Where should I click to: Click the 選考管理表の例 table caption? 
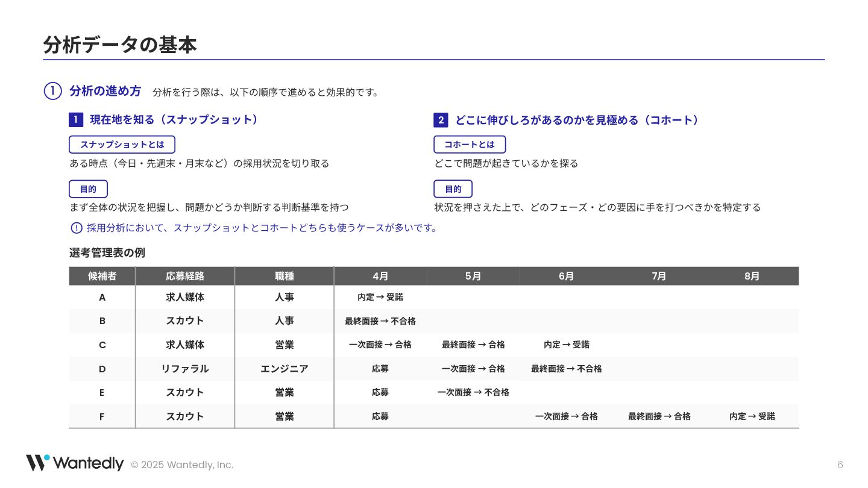(x=107, y=253)
